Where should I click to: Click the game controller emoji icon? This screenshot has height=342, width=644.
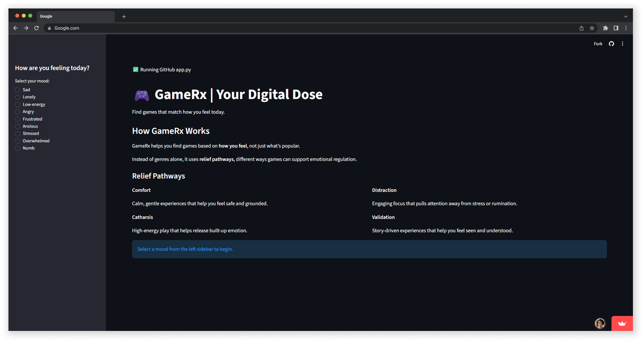(142, 95)
